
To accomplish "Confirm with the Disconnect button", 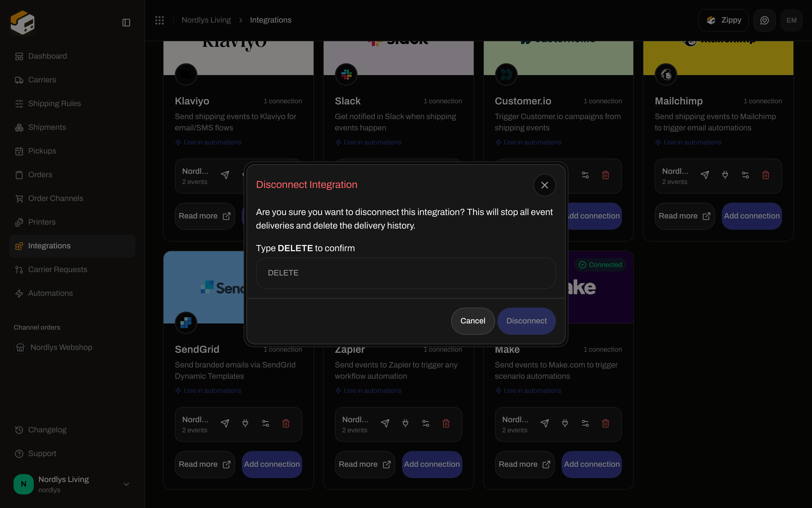I will click(x=526, y=321).
